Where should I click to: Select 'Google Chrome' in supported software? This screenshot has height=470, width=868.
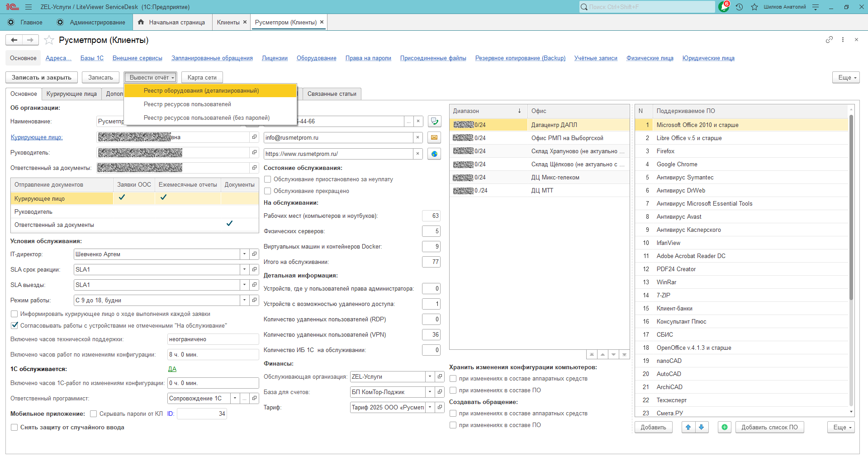[741, 164]
